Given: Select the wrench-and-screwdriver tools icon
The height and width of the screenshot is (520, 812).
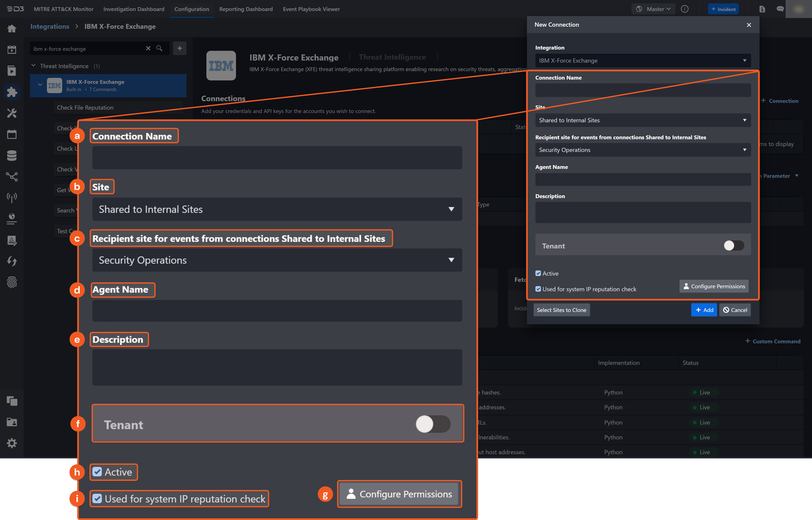Looking at the screenshot, I should coord(12,113).
